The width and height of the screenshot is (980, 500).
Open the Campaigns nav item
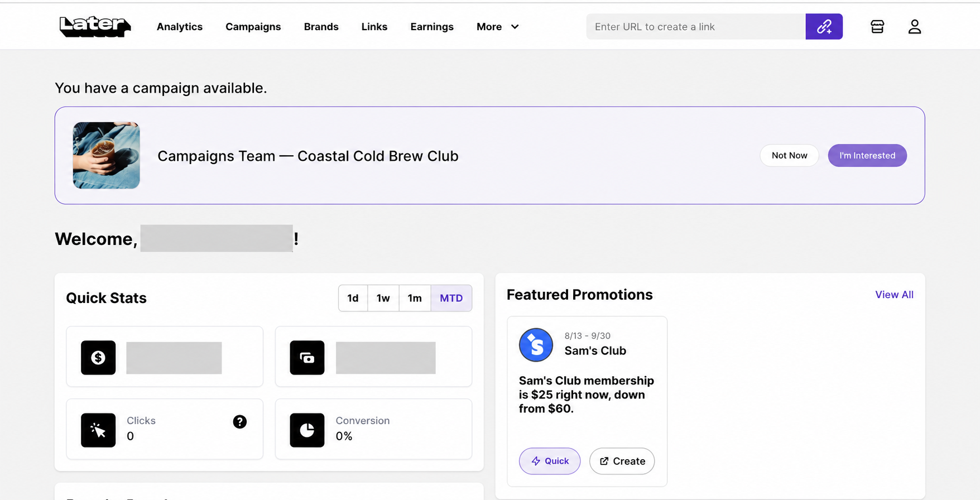tap(253, 27)
